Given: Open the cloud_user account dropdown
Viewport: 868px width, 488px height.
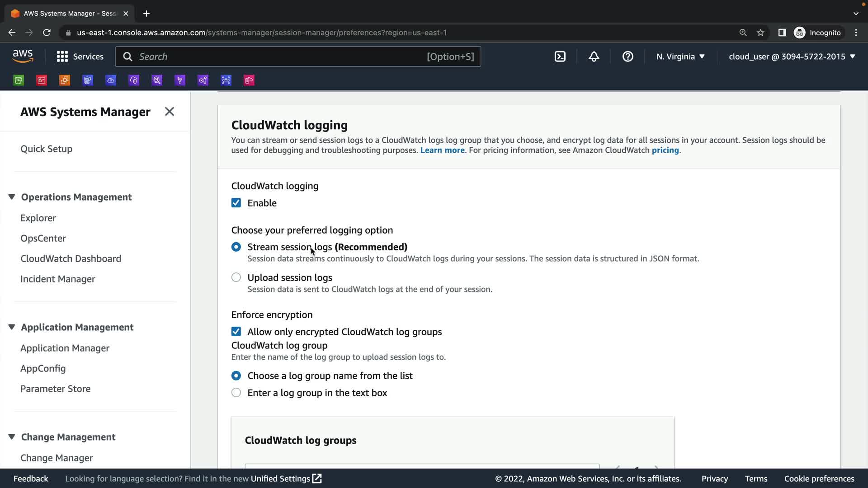Looking at the screenshot, I should point(792,56).
